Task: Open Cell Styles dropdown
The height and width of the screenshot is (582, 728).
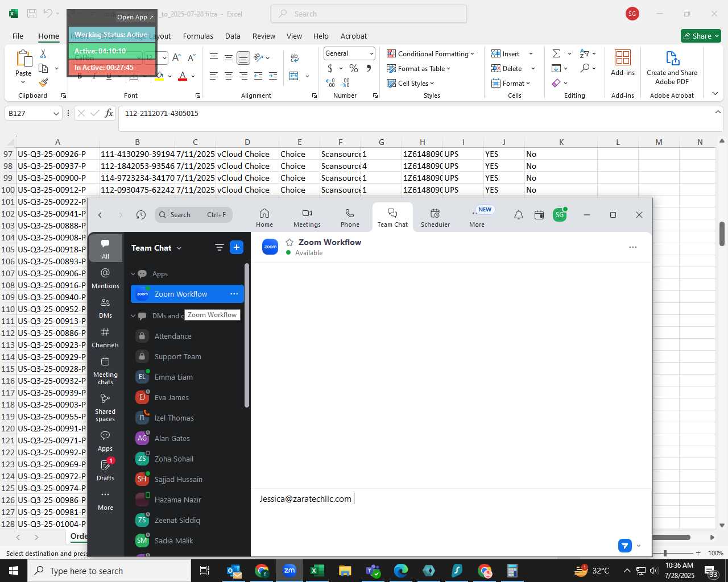Action: (410, 83)
